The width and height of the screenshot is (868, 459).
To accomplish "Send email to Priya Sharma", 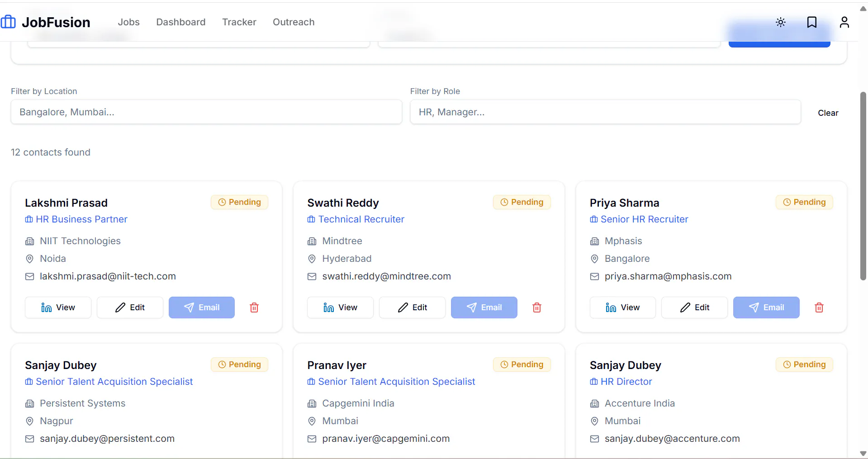I will click(766, 308).
